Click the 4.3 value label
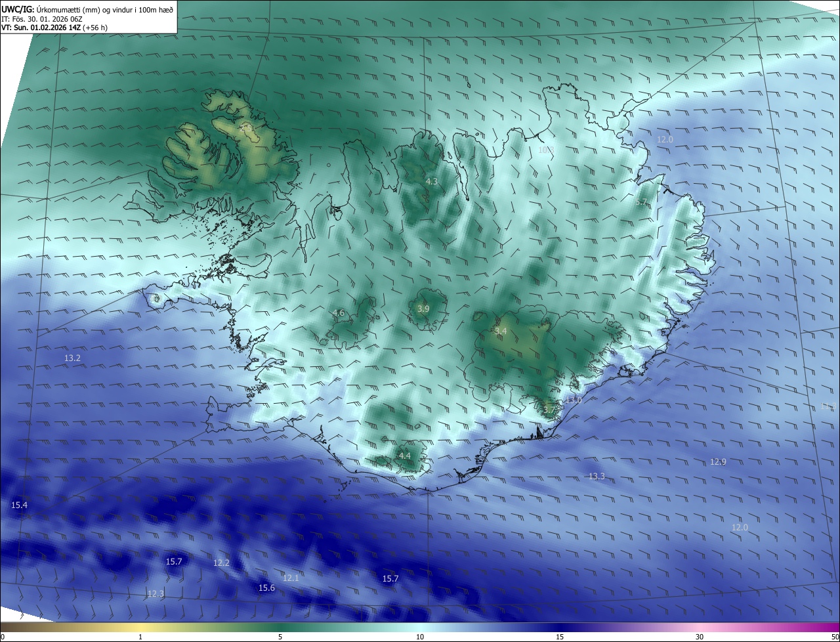This screenshot has width=840, height=642. (x=431, y=181)
